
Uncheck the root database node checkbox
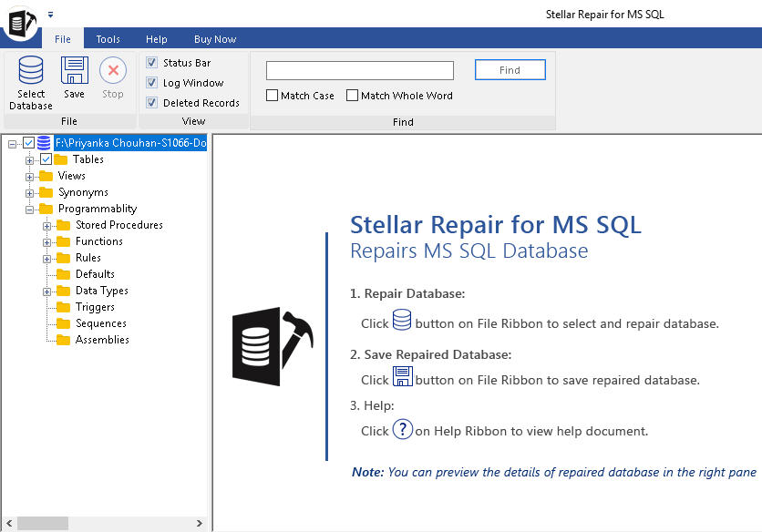click(x=28, y=143)
